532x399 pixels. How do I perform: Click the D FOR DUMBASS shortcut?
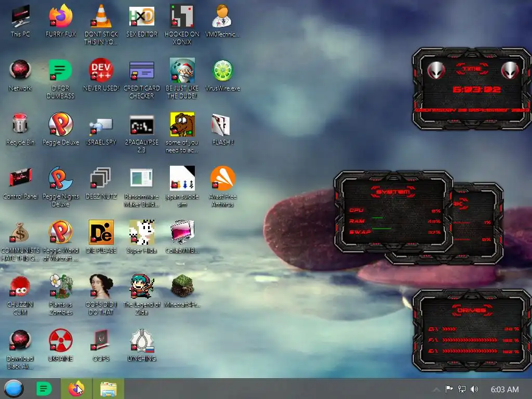pyautogui.click(x=61, y=79)
